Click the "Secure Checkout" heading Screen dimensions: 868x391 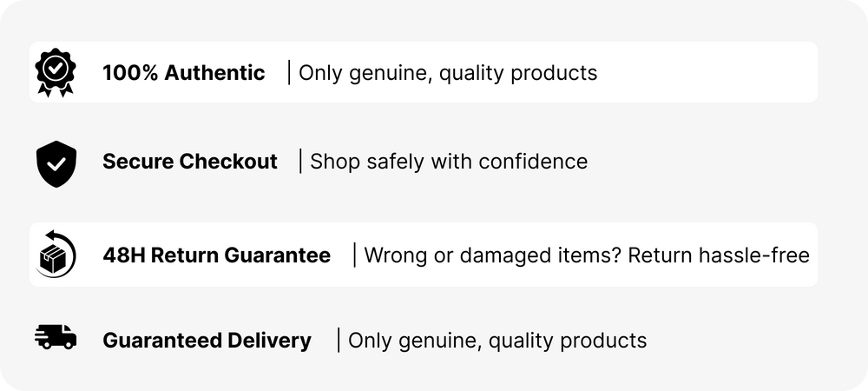[x=189, y=162]
